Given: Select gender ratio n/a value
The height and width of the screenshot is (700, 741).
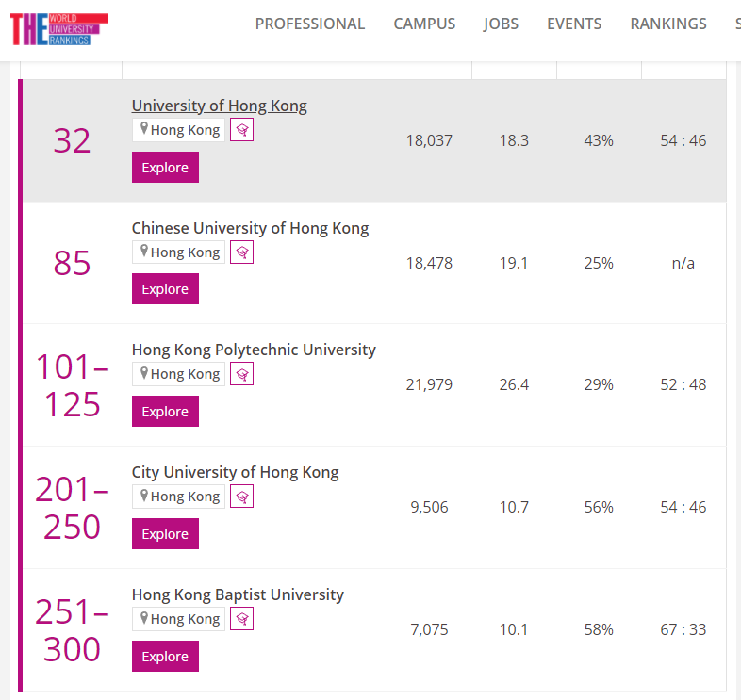Looking at the screenshot, I should pyautogui.click(x=683, y=263).
